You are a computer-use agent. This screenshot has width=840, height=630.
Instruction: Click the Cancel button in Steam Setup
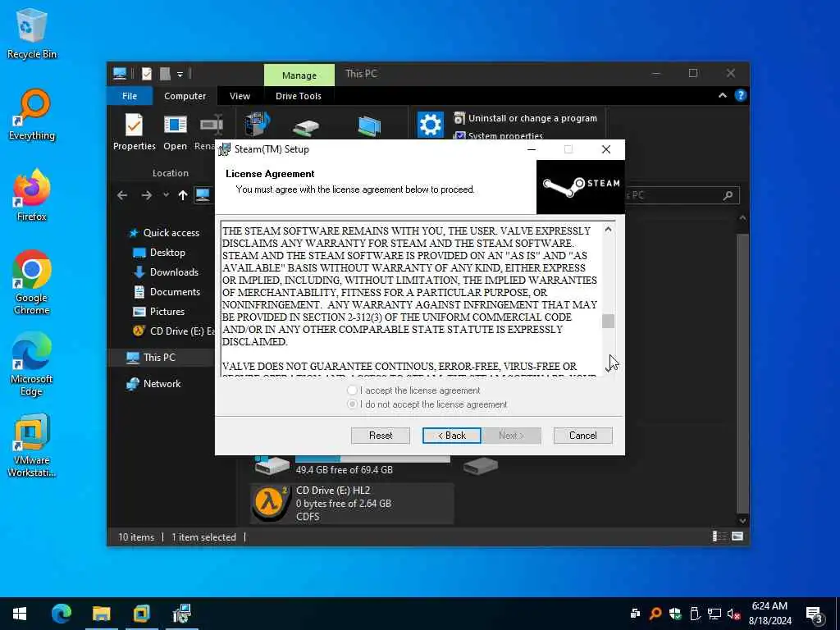coord(583,436)
